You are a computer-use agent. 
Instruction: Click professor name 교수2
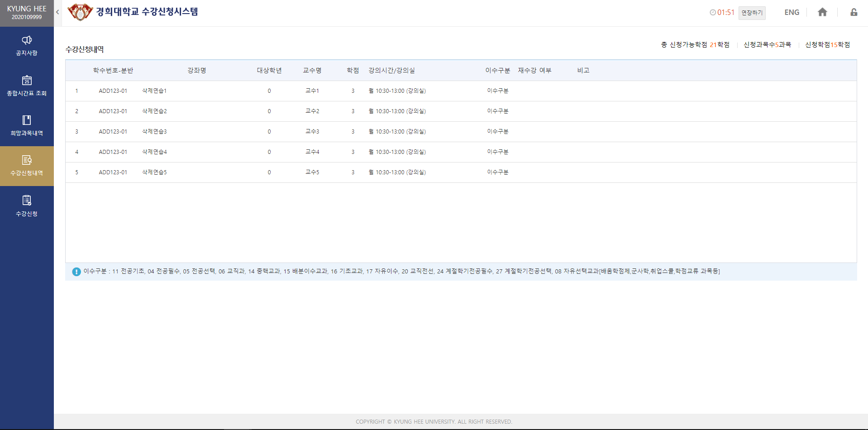312,111
